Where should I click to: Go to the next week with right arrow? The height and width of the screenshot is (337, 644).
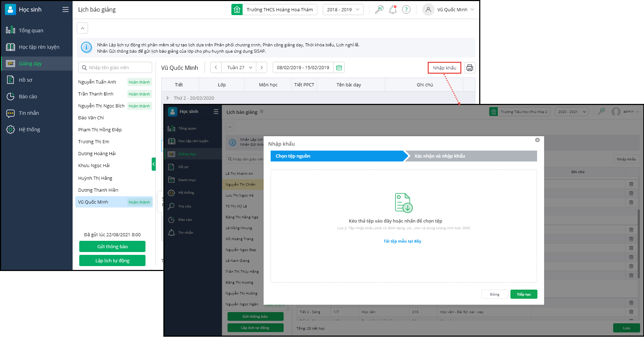pos(262,67)
